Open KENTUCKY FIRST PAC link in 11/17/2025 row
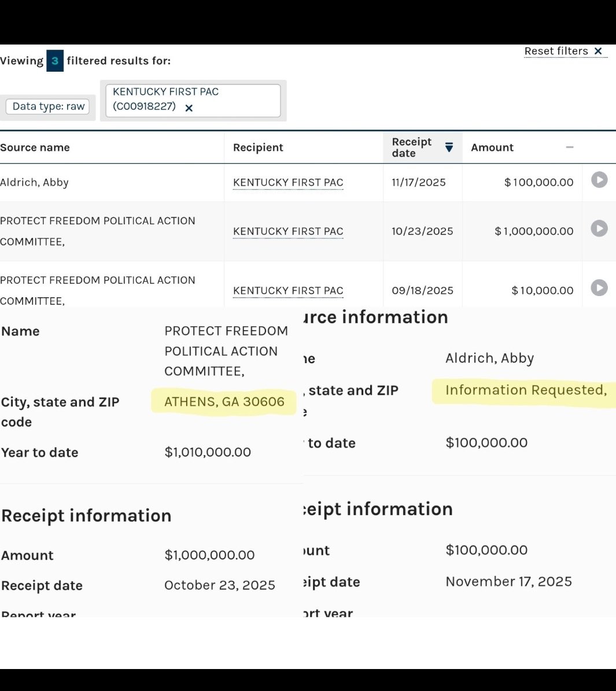Image resolution: width=616 pixels, height=691 pixels. [288, 183]
